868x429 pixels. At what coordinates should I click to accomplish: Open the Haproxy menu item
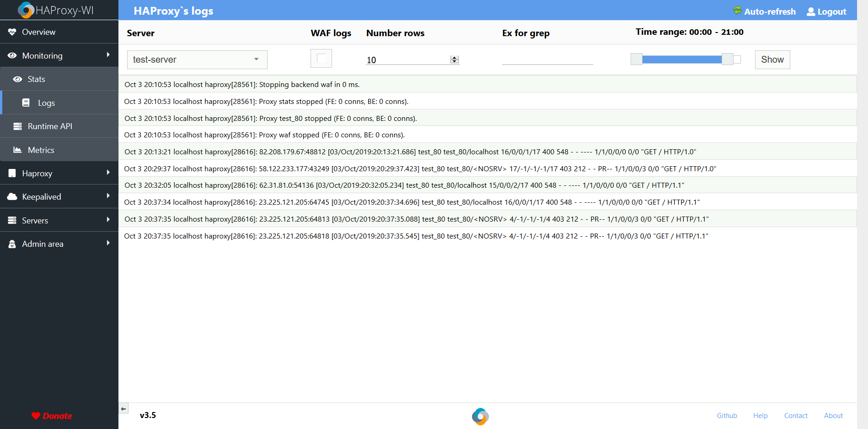(x=59, y=173)
